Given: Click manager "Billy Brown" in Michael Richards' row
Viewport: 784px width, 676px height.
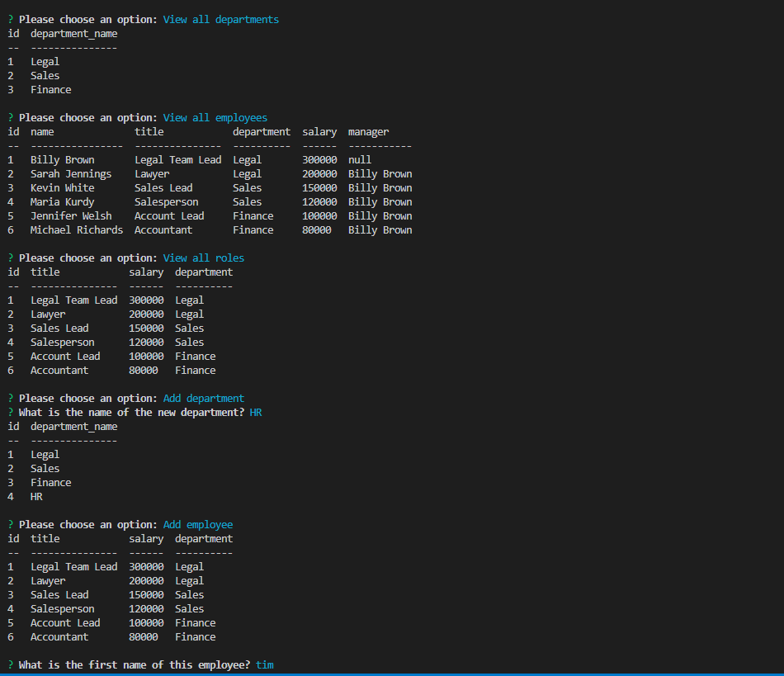Looking at the screenshot, I should pyautogui.click(x=380, y=230).
